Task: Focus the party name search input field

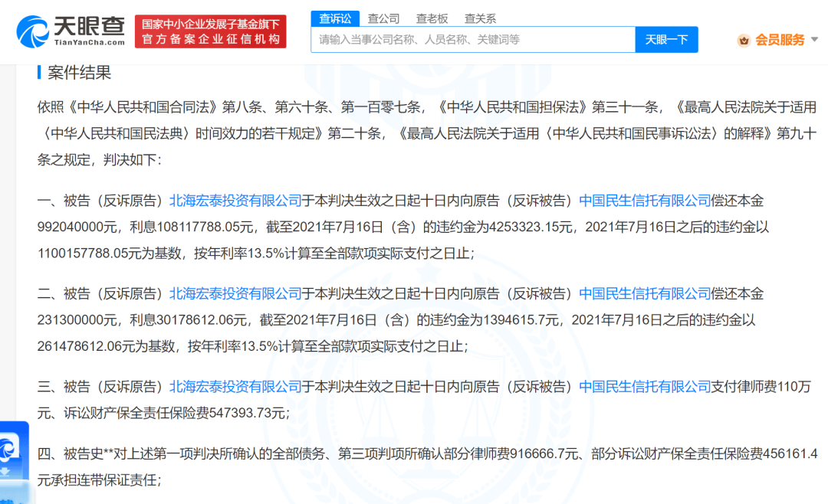Action: pyautogui.click(x=473, y=40)
